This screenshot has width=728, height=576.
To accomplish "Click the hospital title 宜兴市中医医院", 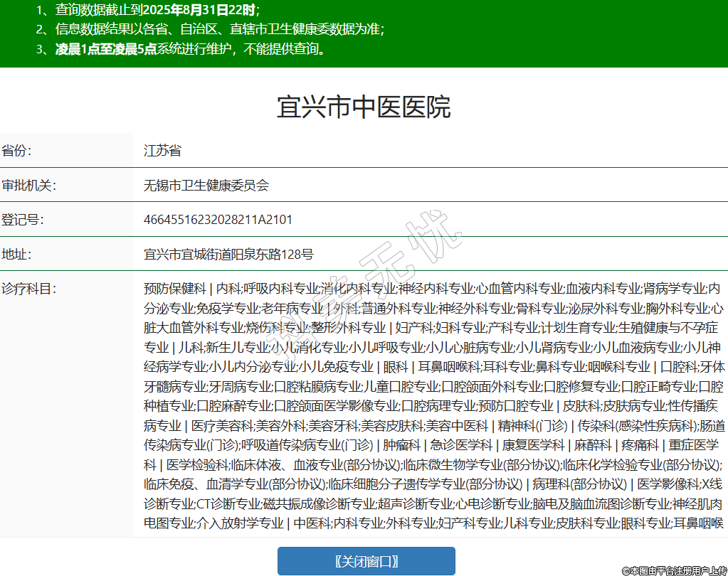I will tap(364, 107).
